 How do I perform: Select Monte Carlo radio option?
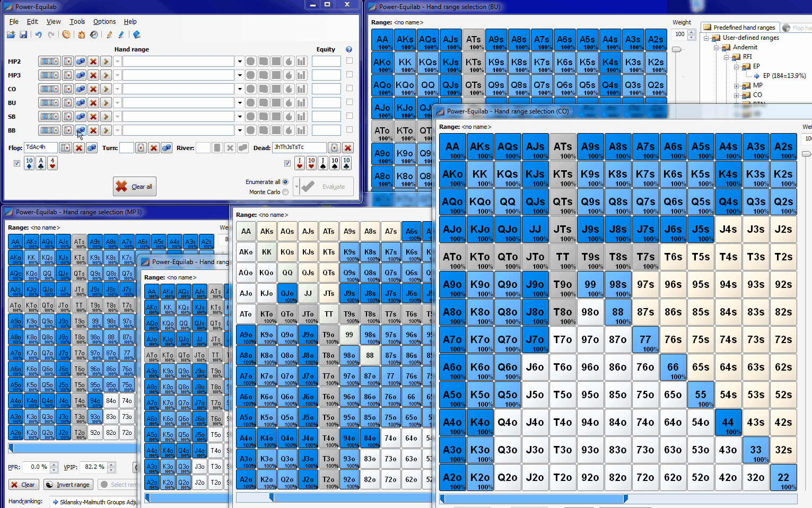click(285, 192)
